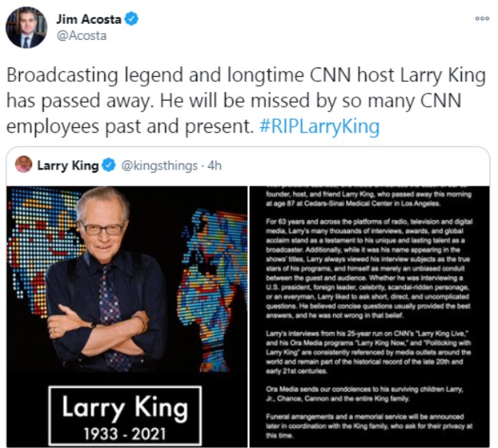Click the paragraph about Larry's 25-year CNN run
This screenshot has width=498, height=448.
pyautogui.click(x=368, y=352)
